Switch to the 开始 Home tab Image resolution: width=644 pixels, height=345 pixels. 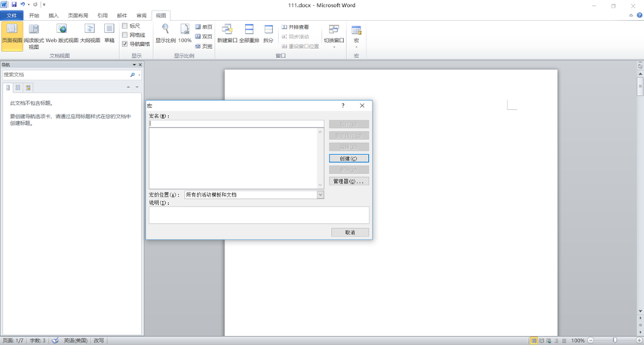coord(34,16)
